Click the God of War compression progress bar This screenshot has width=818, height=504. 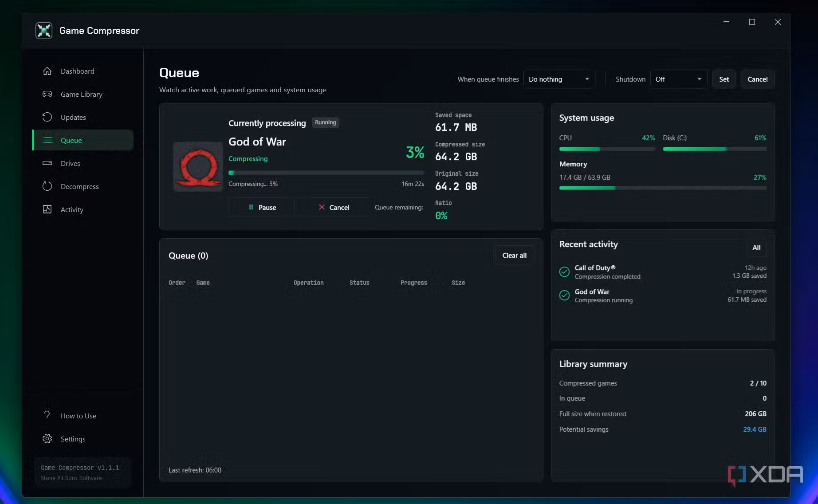[326, 173]
